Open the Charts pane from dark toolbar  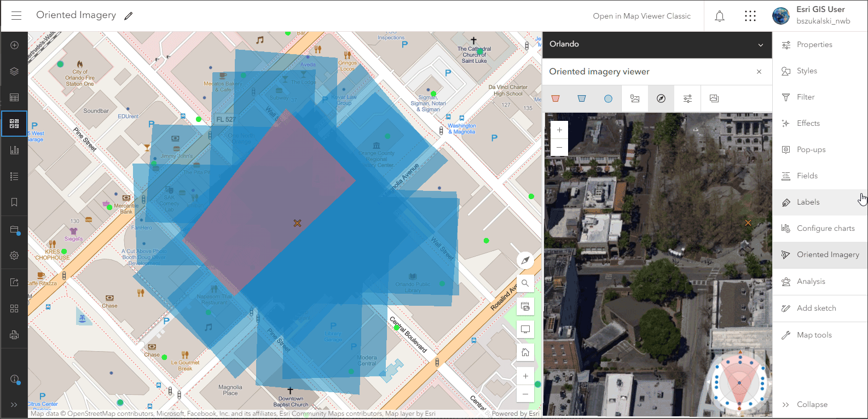click(14, 150)
